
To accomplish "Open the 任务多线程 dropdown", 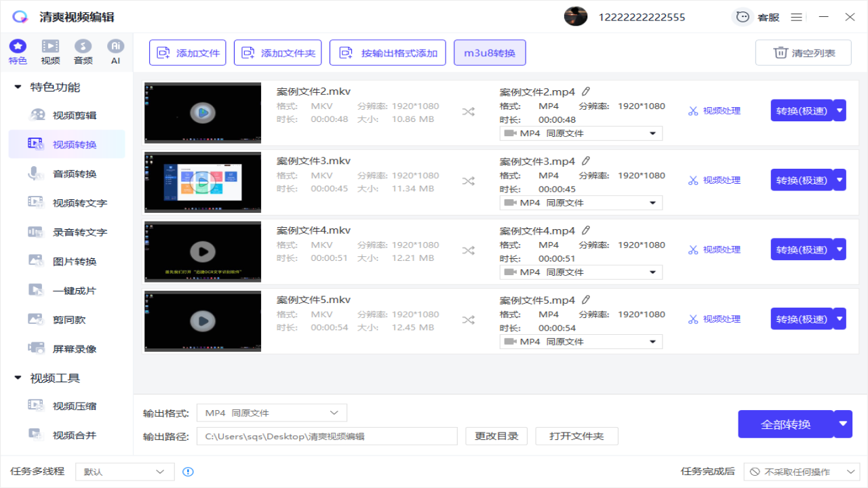I will click(125, 472).
